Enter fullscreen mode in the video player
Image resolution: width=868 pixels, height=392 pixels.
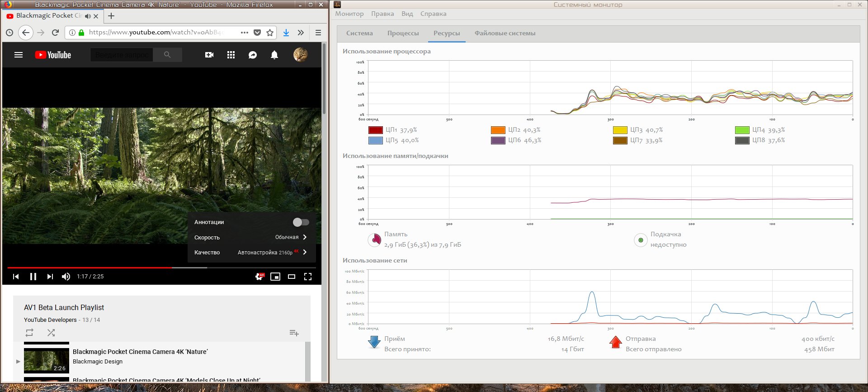[x=308, y=277]
